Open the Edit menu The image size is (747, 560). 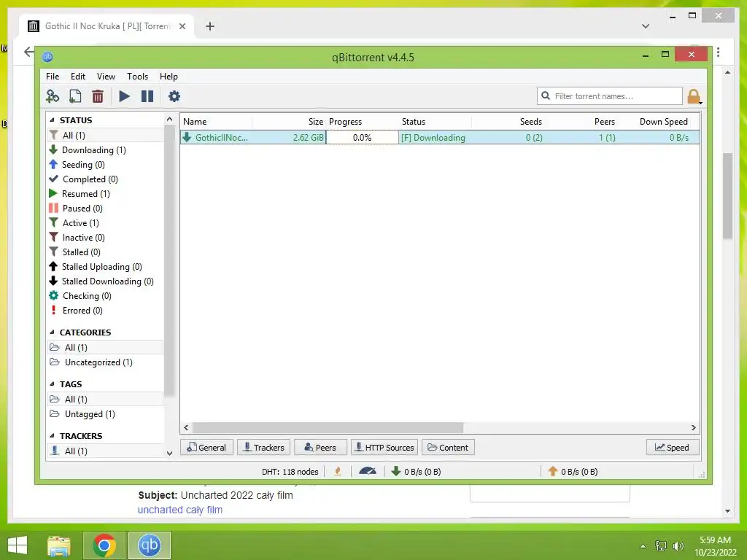tap(77, 76)
